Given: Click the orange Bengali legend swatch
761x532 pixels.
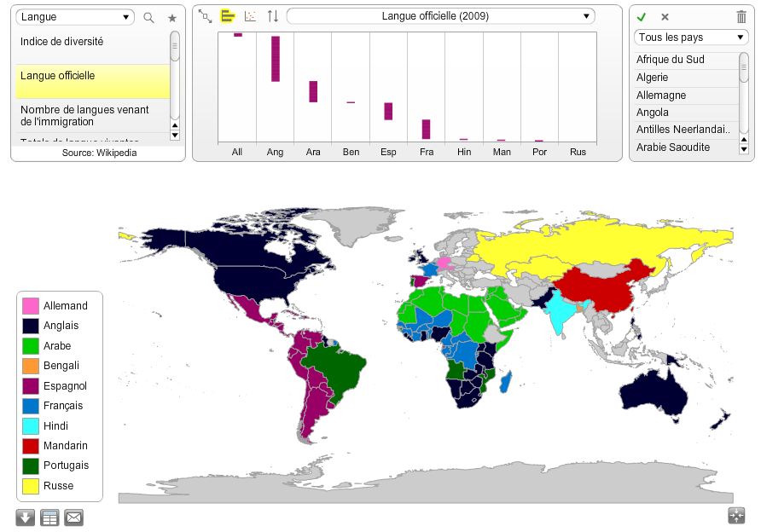Looking at the screenshot, I should (x=31, y=366).
